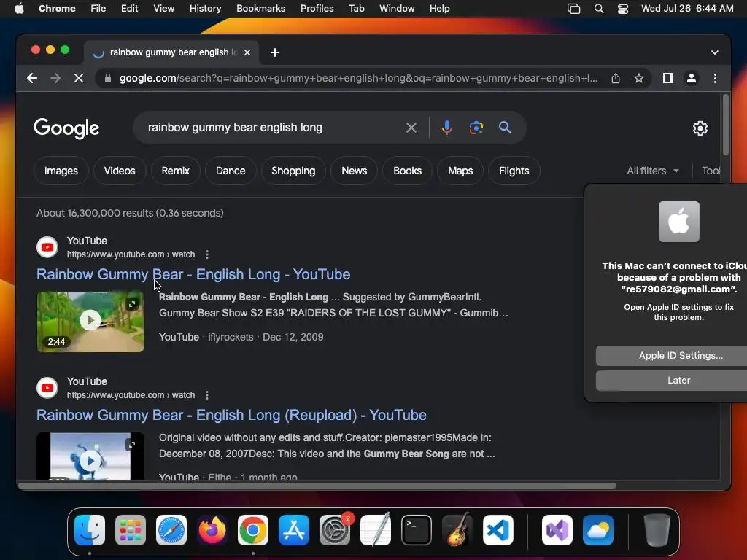Open Chrome three-dot menu
This screenshot has width=747, height=560.
[x=715, y=78]
